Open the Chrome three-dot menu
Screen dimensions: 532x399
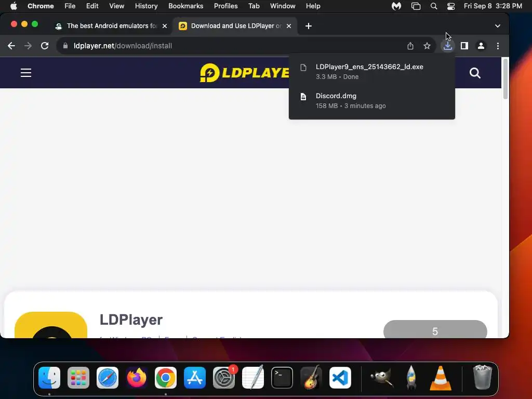[x=498, y=46]
